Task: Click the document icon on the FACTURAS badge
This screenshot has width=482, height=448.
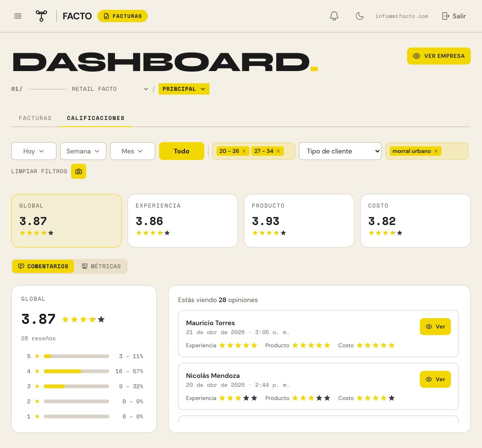Action: point(106,16)
